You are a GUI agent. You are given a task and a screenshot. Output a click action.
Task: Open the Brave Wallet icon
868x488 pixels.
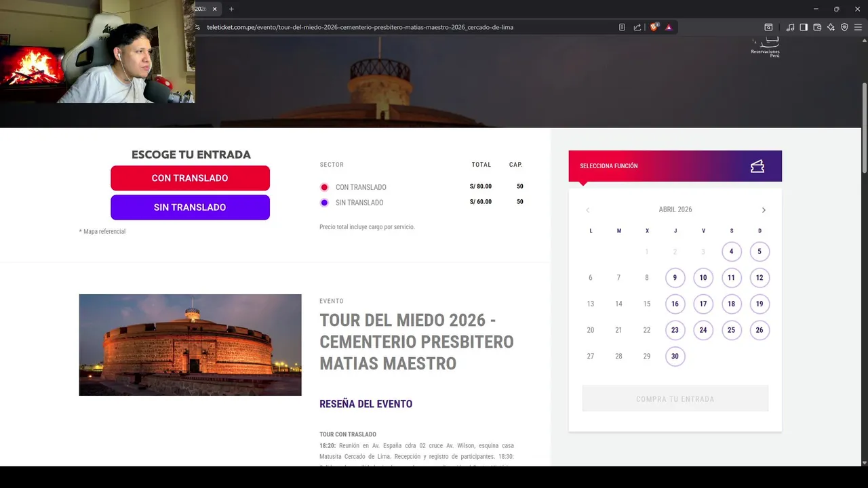(817, 27)
